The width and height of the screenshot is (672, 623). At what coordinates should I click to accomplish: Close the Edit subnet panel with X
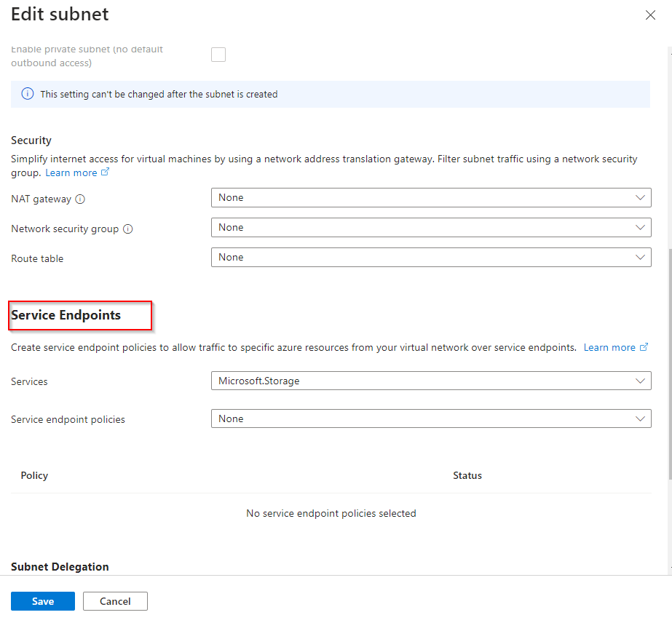point(650,15)
